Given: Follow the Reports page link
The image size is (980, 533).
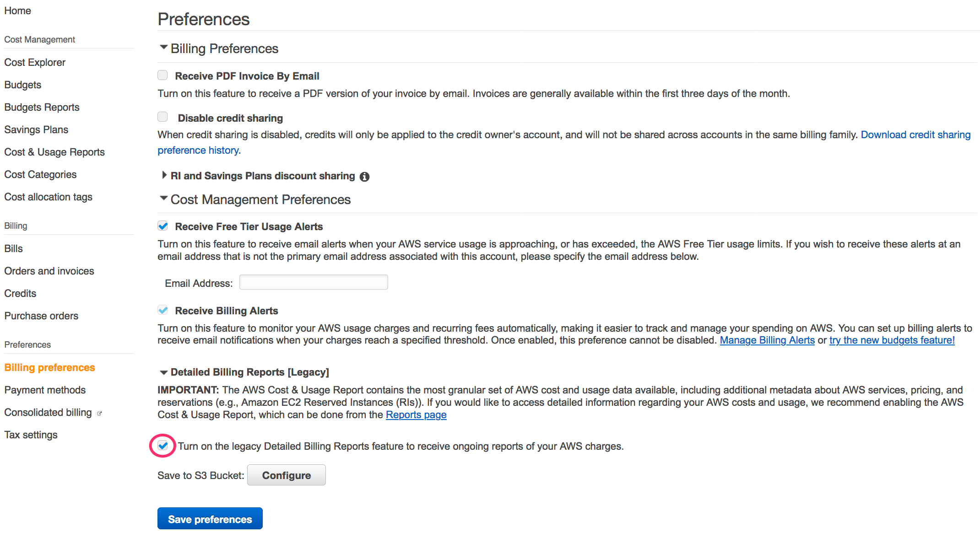Looking at the screenshot, I should tap(416, 415).
